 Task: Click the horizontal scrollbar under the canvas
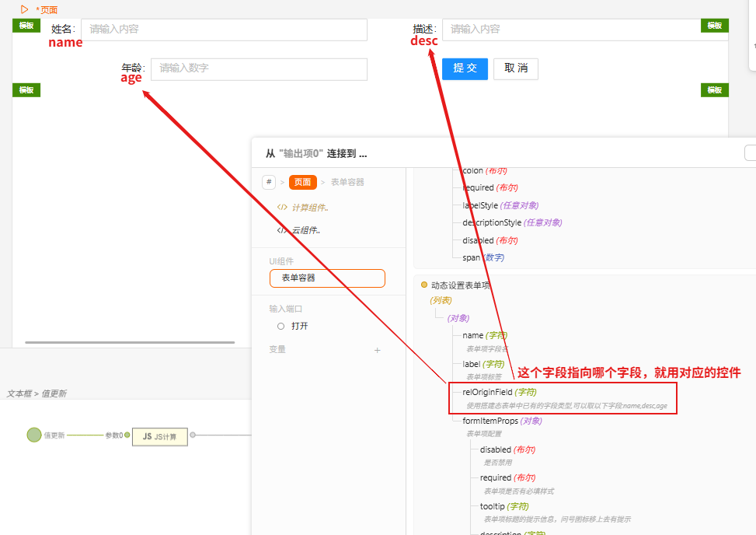(x=130, y=342)
